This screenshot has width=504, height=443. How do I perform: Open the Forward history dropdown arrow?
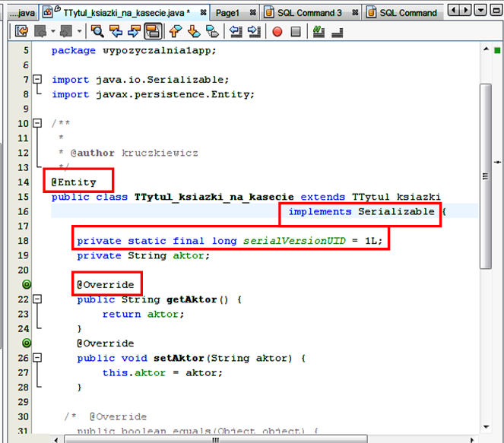79,31
